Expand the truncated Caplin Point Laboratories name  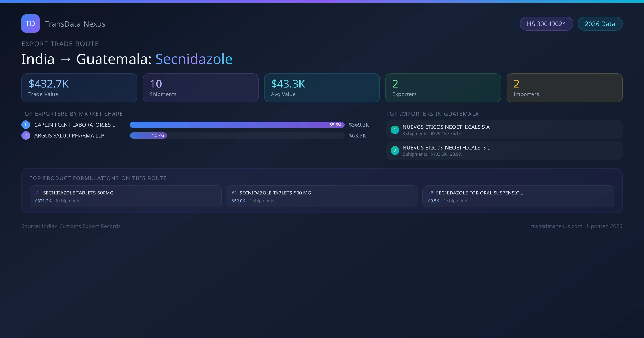coord(75,124)
